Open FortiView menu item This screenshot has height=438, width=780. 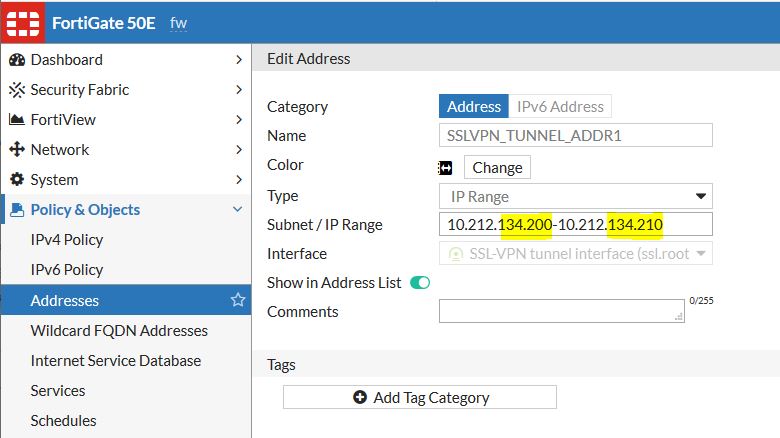click(126, 119)
